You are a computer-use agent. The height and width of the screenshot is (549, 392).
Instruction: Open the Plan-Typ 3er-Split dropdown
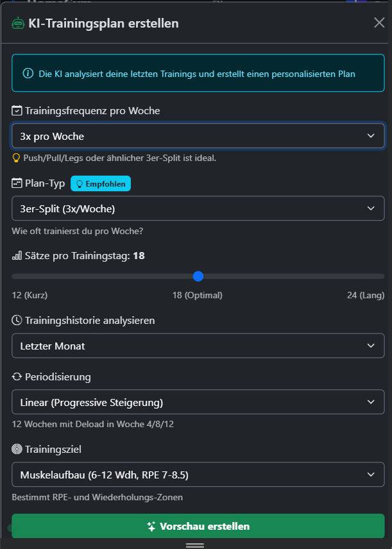(198, 208)
